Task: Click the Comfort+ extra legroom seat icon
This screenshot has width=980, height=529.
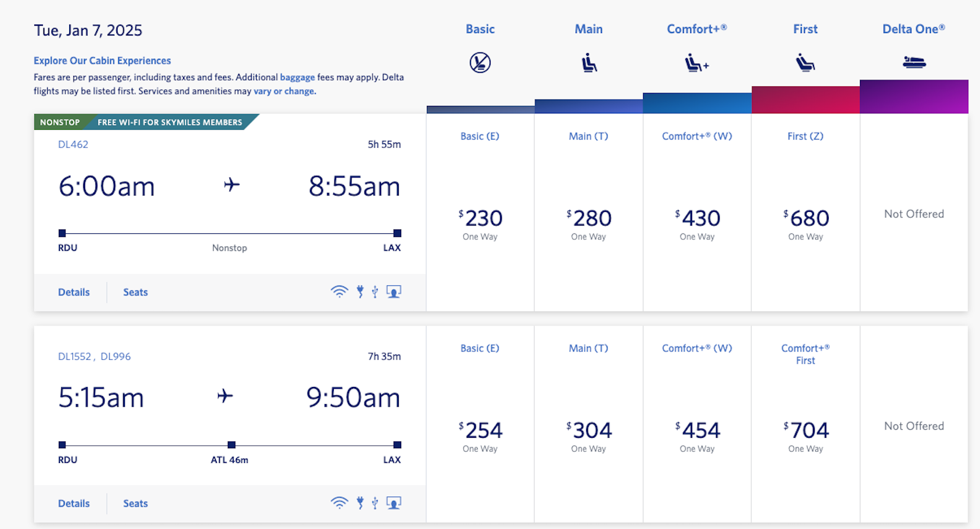Action: click(x=696, y=63)
